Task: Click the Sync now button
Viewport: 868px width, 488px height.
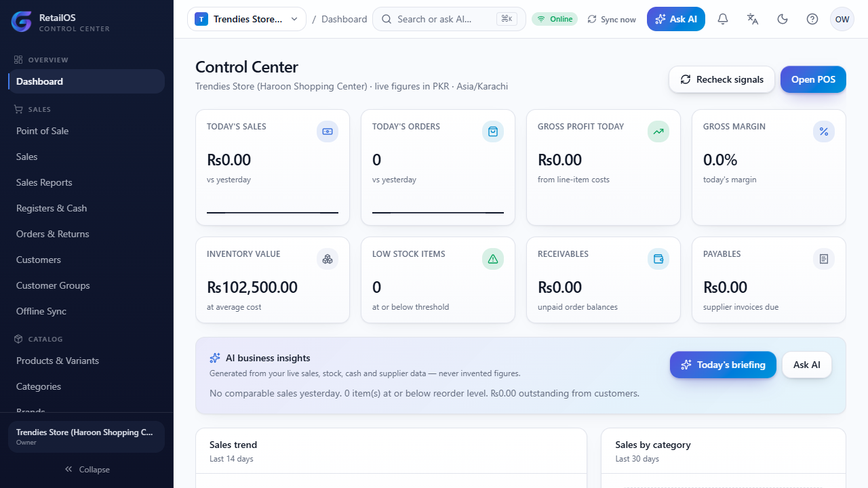Action: pyautogui.click(x=612, y=19)
